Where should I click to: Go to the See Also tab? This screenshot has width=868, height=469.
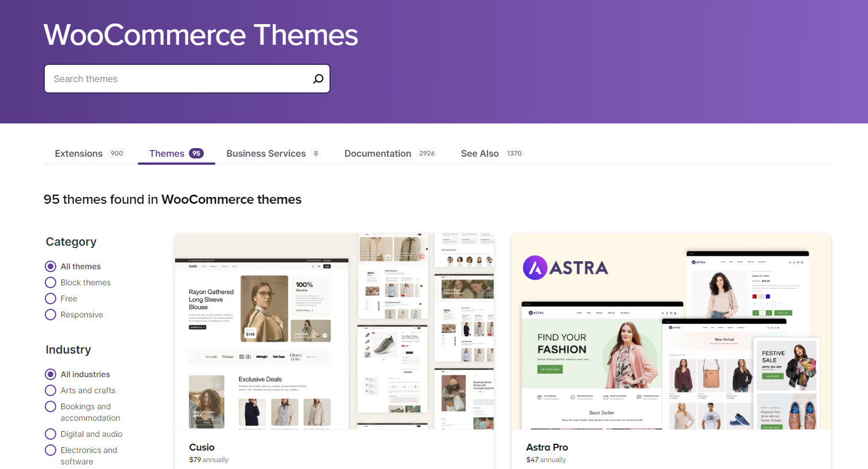[x=492, y=153]
